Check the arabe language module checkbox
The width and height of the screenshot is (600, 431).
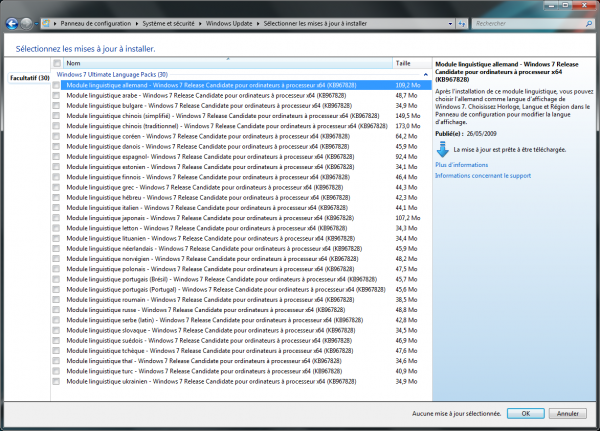pos(56,95)
